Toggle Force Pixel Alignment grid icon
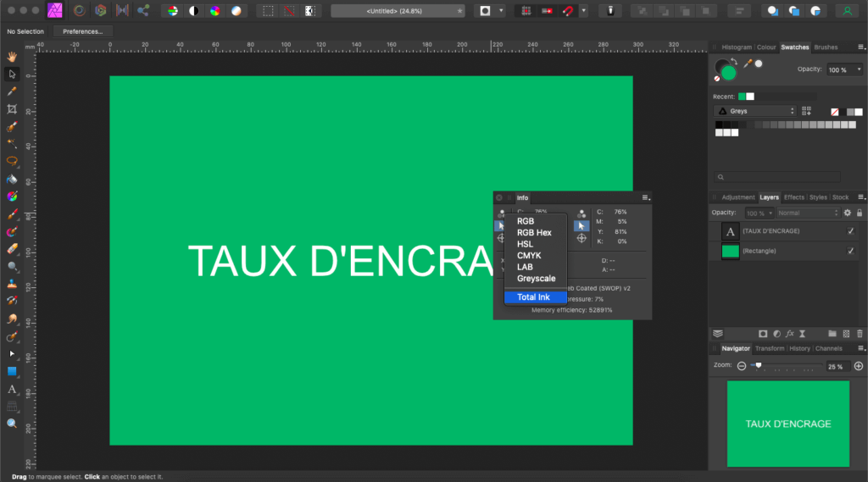The height and width of the screenshot is (482, 868). tap(526, 11)
